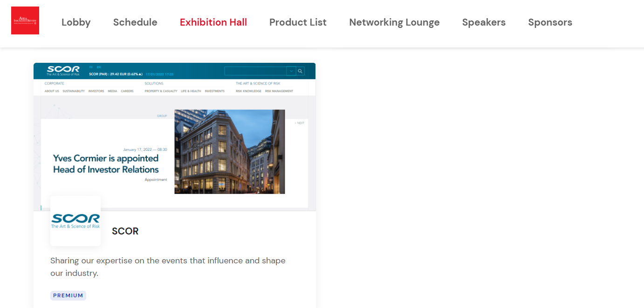Click the Yves Cormier appointment headline
Screen dimensions: 644x308
point(106,164)
